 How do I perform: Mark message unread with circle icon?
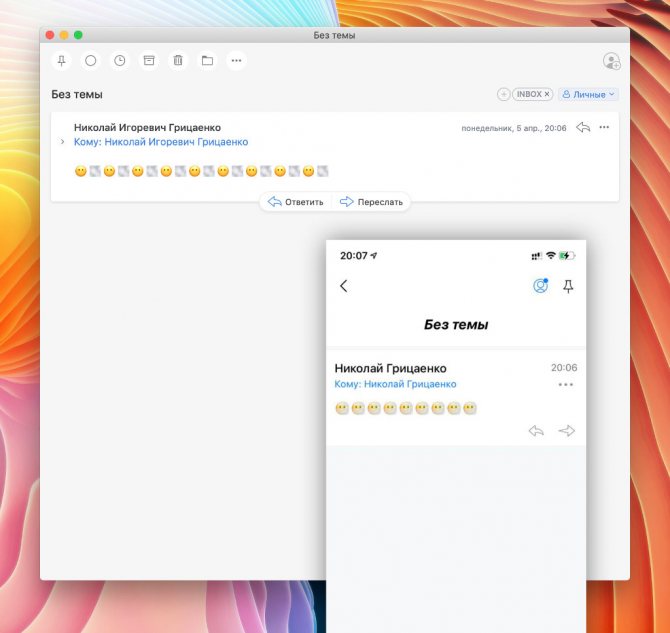pyautogui.click(x=91, y=61)
